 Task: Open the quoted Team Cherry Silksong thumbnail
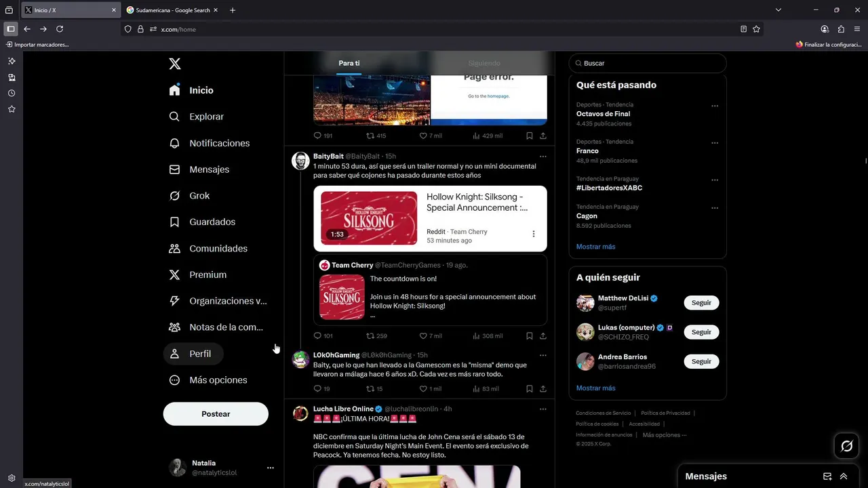click(x=342, y=297)
